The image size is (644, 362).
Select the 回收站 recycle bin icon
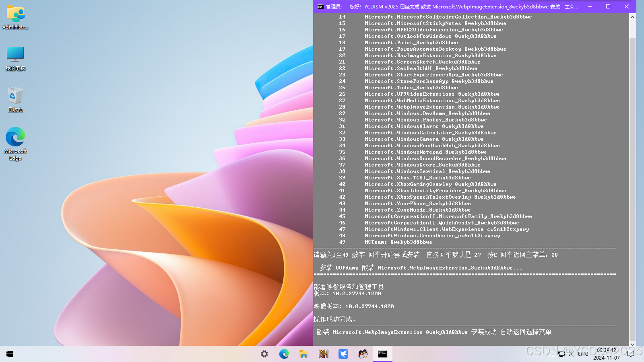pos(15,100)
